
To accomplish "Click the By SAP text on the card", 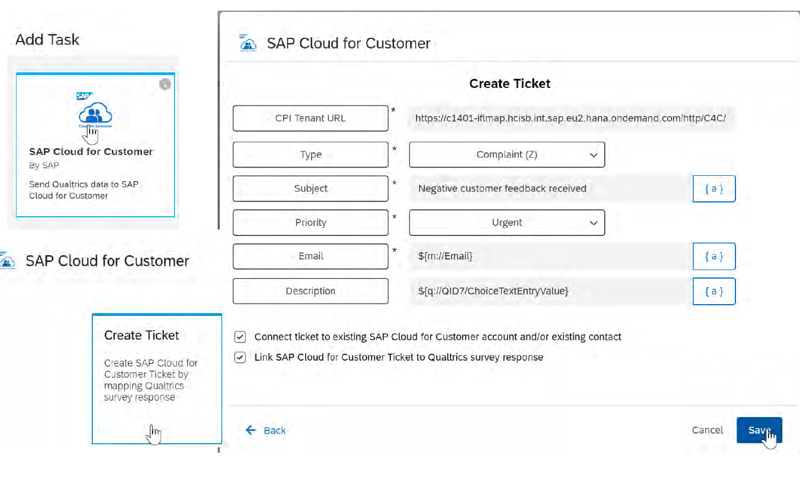I will coord(44,165).
